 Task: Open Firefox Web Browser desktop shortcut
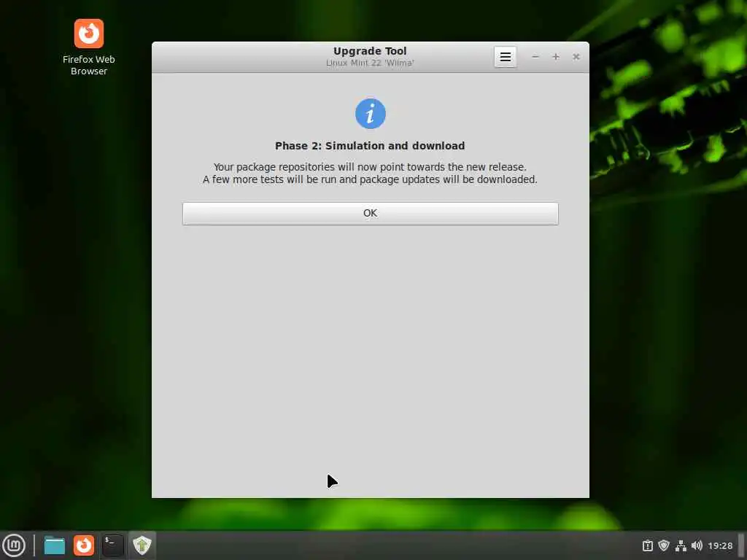pos(88,47)
